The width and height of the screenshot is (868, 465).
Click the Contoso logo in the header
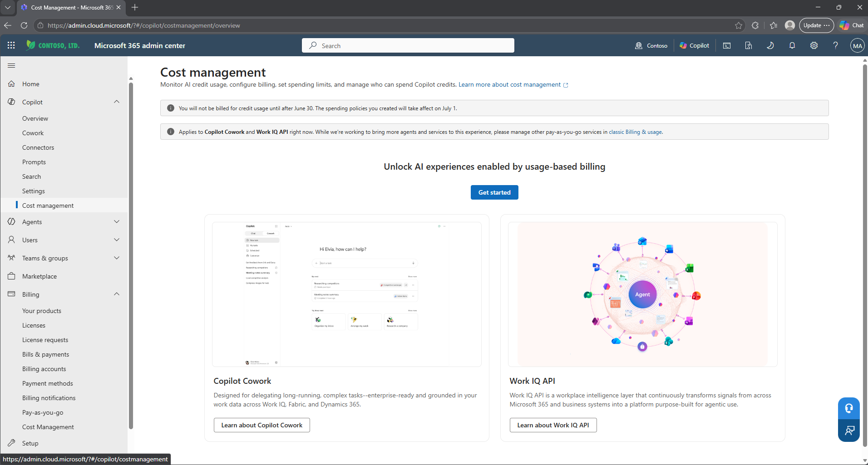click(53, 45)
